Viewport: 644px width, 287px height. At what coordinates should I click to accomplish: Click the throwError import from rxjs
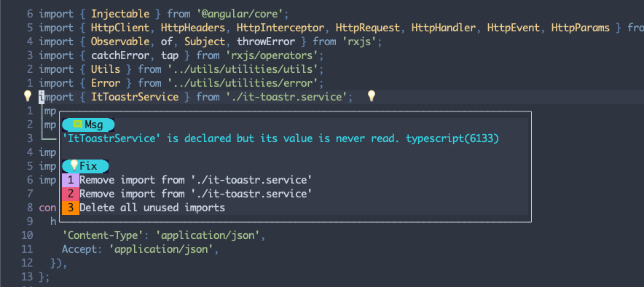[x=266, y=42]
